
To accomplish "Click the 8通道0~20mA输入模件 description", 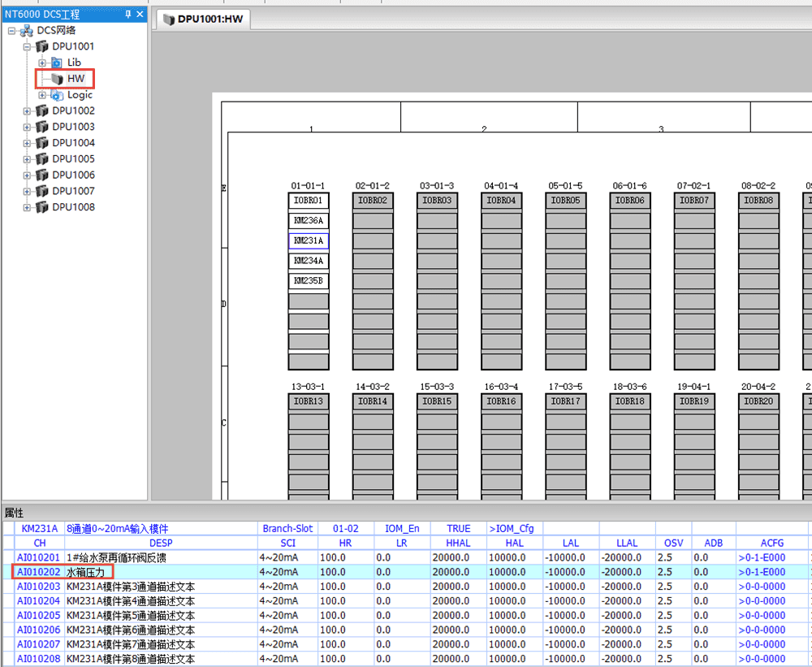I will click(x=161, y=529).
